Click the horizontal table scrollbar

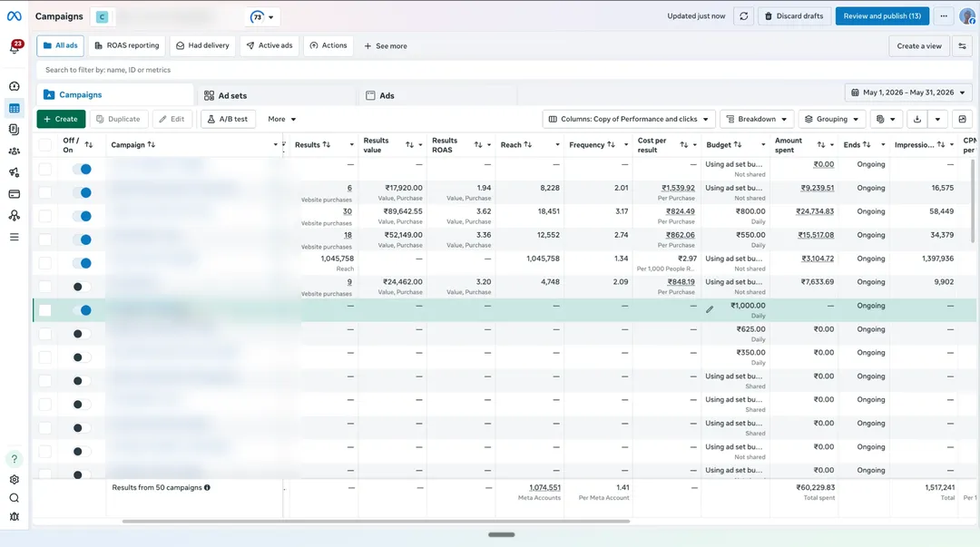pos(376,521)
